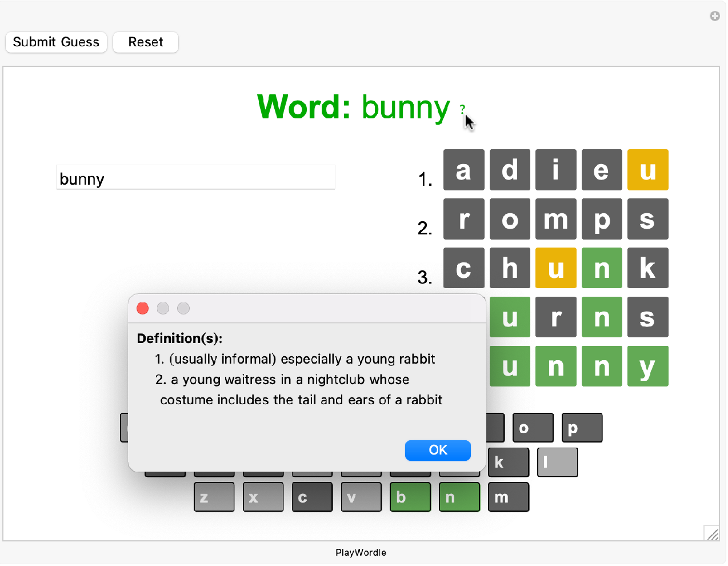Click the plus icon in top-right corner
The image size is (728, 566).
point(714,16)
